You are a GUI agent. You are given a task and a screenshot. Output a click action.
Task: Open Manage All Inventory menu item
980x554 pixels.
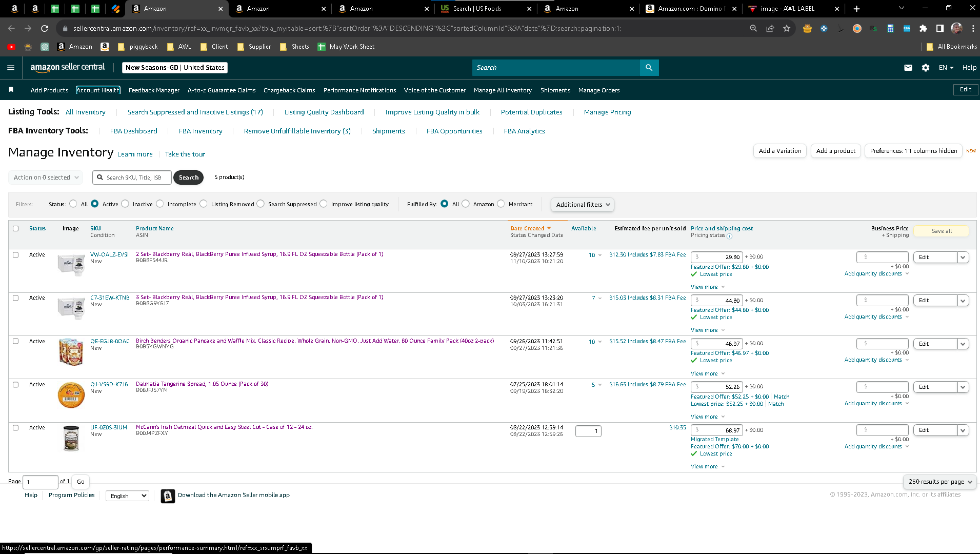[503, 90]
